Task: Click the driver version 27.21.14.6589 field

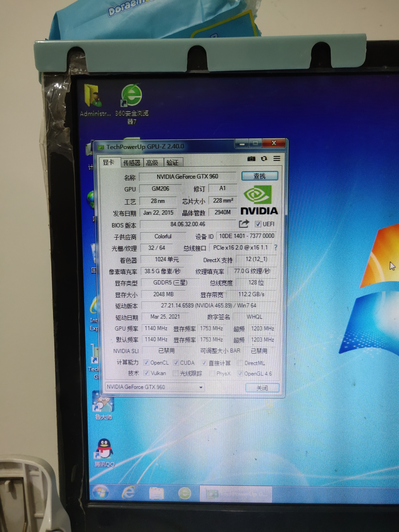Action: tap(208, 306)
